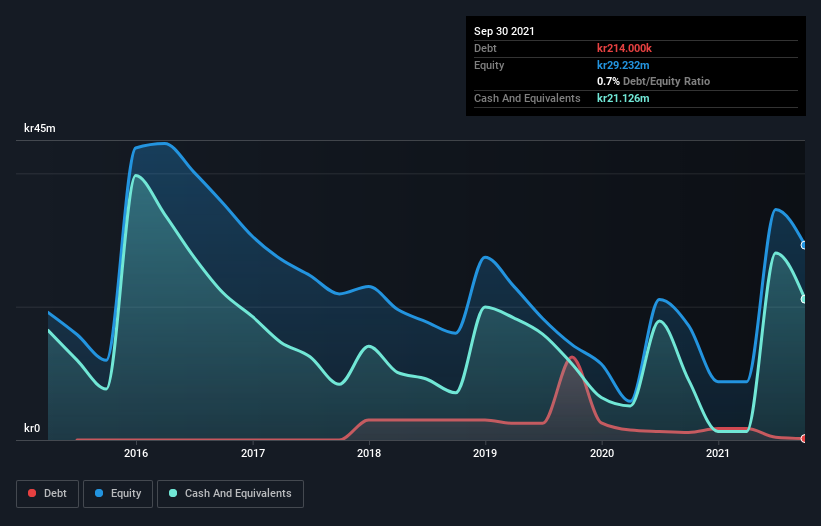This screenshot has height=526, width=821.
Task: Toggle the Debt series legend button
Action: (48, 494)
